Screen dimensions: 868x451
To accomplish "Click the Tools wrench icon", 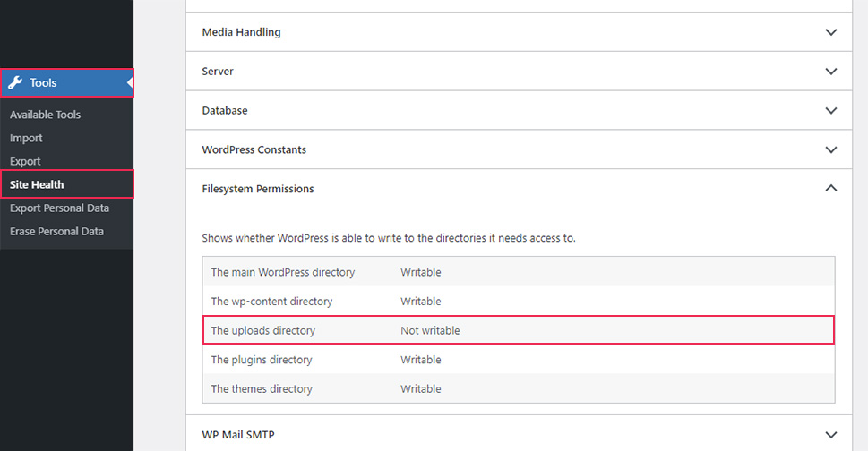I will coord(15,83).
